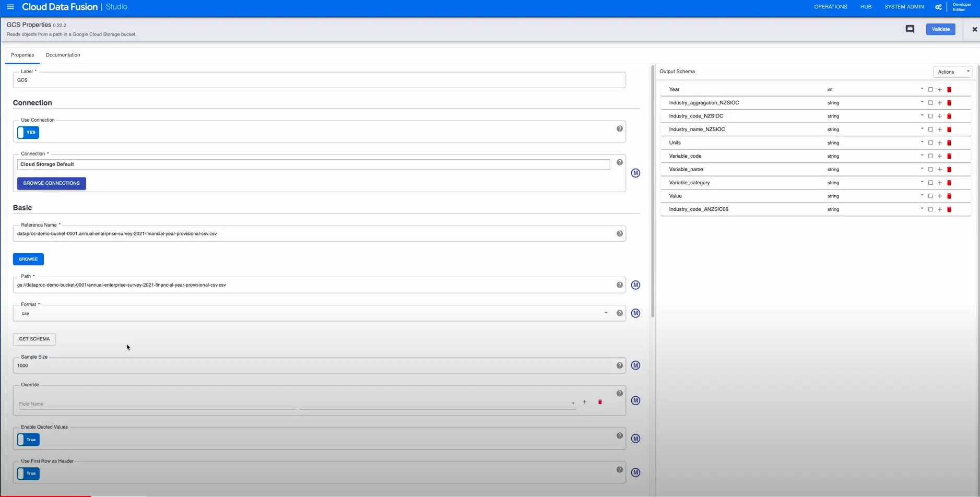
Task: Show help for Use Connection
Action: tap(620, 129)
